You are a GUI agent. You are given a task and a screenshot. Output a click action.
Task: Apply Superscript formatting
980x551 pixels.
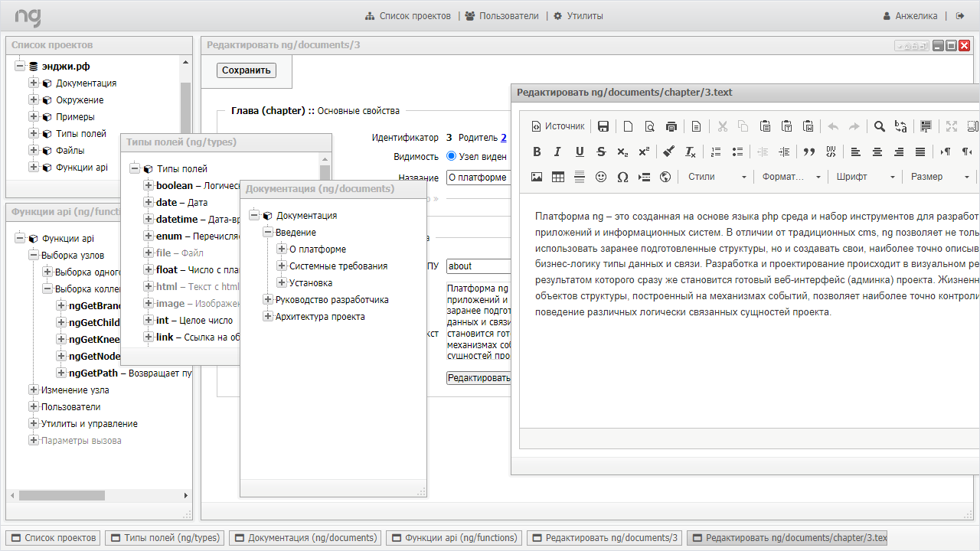644,152
